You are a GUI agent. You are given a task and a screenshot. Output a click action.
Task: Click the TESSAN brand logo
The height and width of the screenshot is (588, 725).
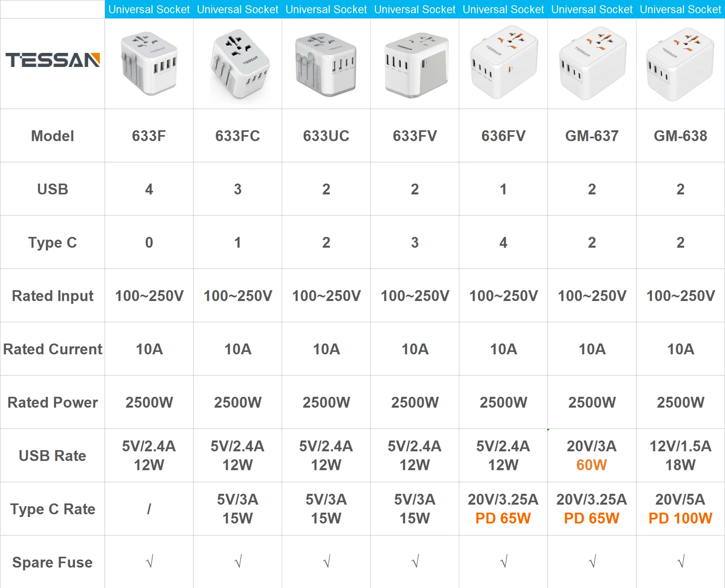pyautogui.click(x=52, y=60)
